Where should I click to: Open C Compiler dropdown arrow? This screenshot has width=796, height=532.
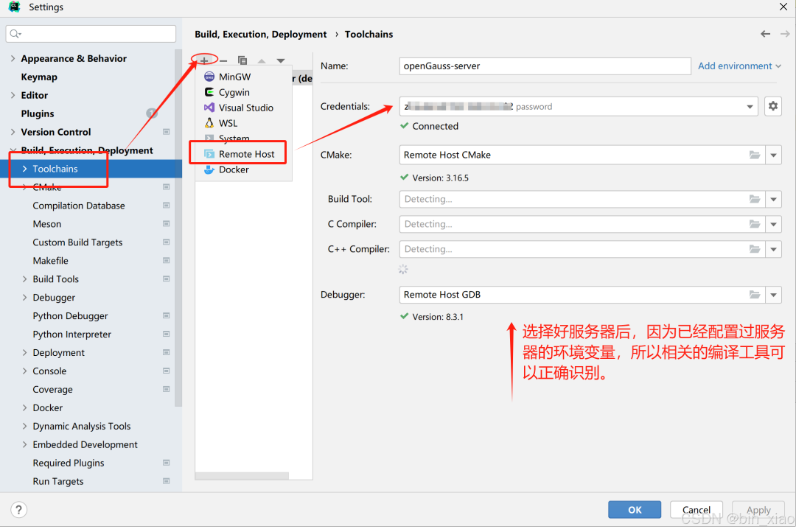tap(773, 224)
